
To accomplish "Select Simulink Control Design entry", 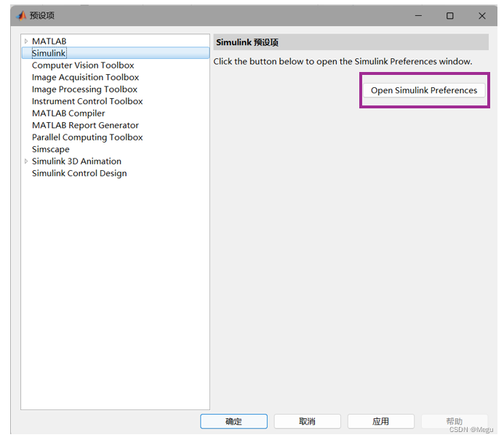I will point(79,173).
